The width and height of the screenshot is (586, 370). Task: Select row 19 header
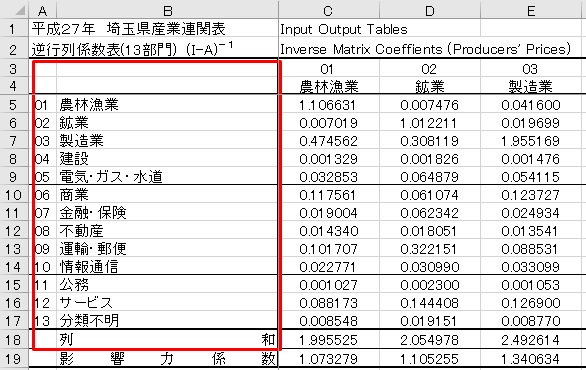tap(14, 359)
